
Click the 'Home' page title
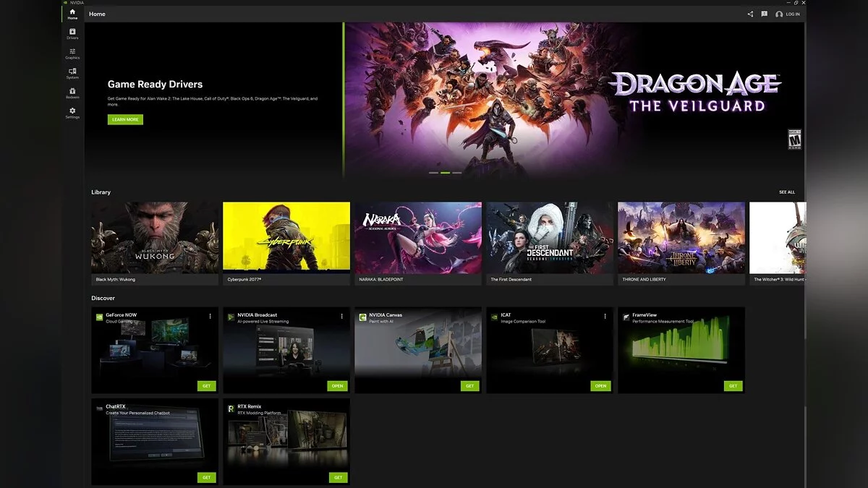point(97,14)
